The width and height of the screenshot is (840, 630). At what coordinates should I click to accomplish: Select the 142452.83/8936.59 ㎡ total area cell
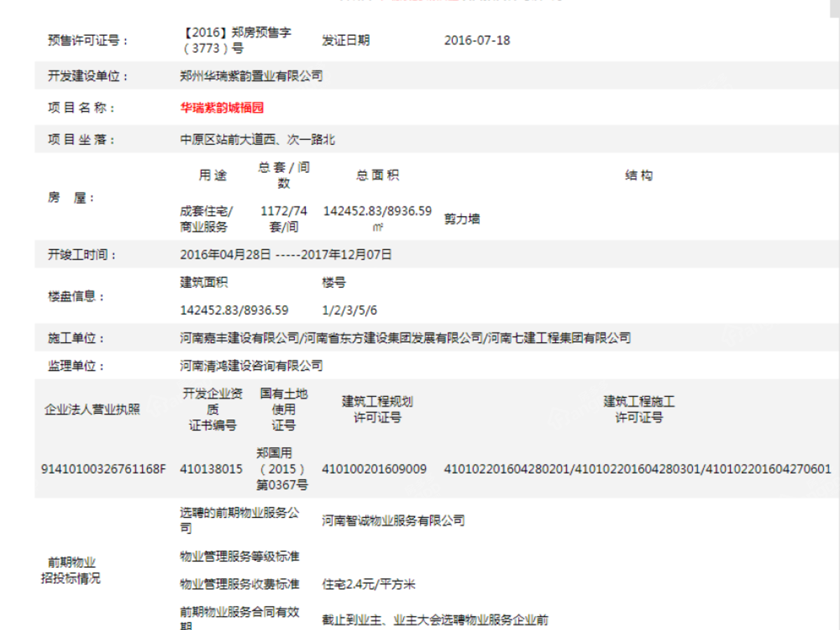point(377,218)
